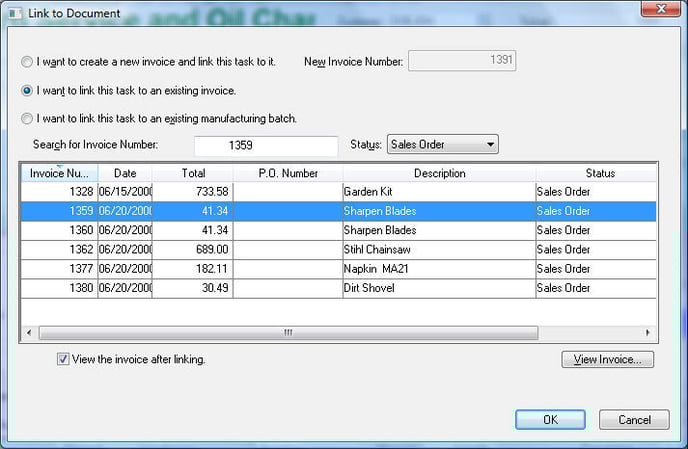Sort by Description column header
Viewport: 688px width, 449px height.
[439, 173]
